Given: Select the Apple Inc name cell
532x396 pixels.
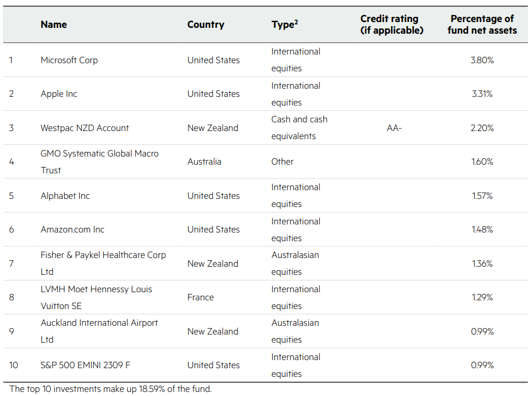Looking at the screenshot, I should tap(59, 94).
